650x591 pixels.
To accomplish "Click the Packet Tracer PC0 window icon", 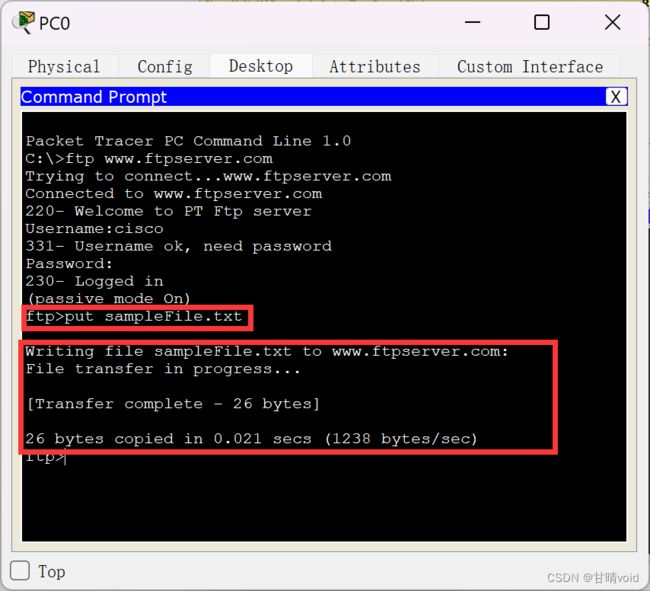I will (24, 22).
